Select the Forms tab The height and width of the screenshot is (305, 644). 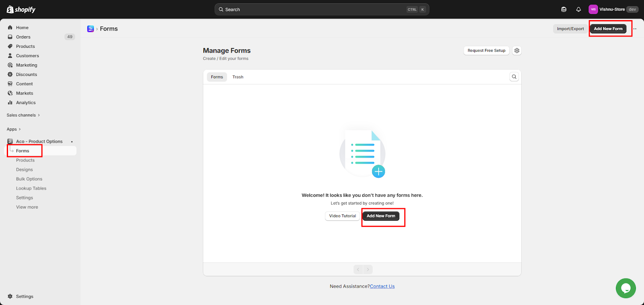point(217,77)
